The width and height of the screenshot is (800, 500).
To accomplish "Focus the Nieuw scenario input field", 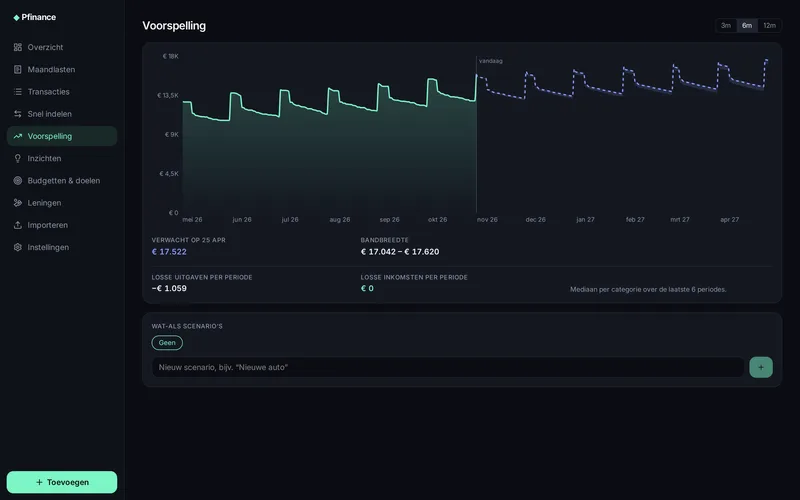I will pyautogui.click(x=448, y=367).
